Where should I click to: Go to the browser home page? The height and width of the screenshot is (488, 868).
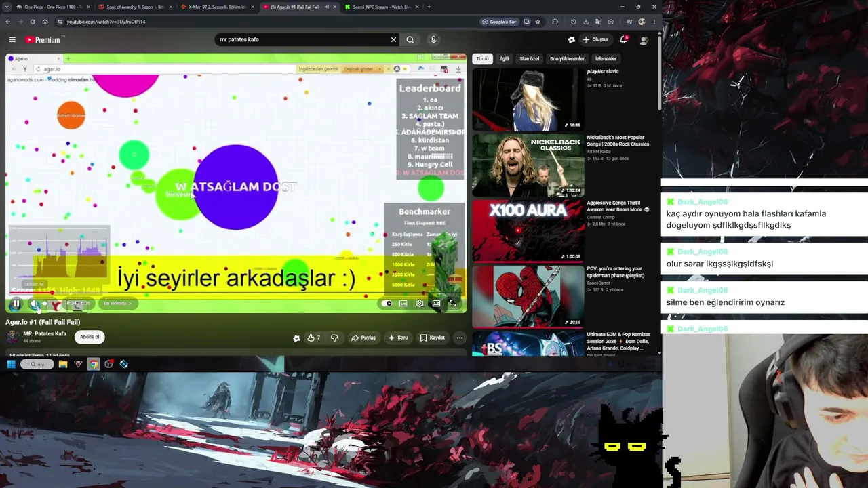click(45, 22)
